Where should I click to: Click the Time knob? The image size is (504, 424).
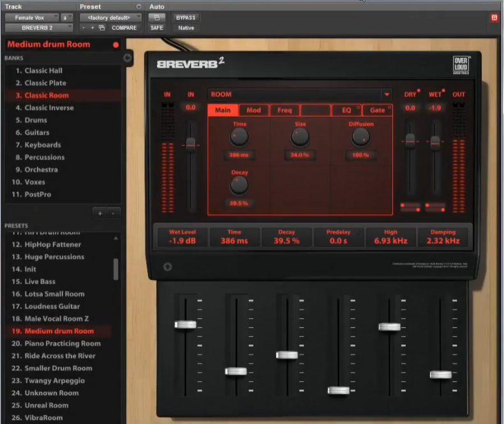(x=239, y=137)
